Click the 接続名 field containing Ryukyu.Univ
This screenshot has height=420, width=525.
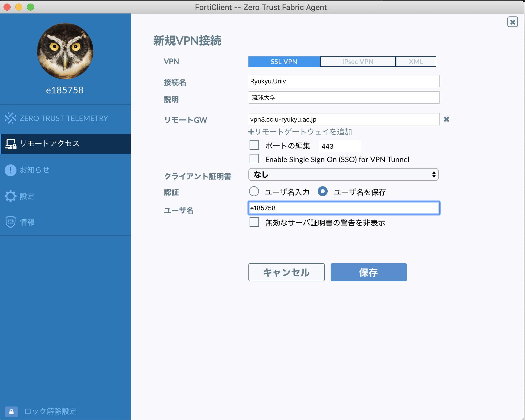[344, 81]
